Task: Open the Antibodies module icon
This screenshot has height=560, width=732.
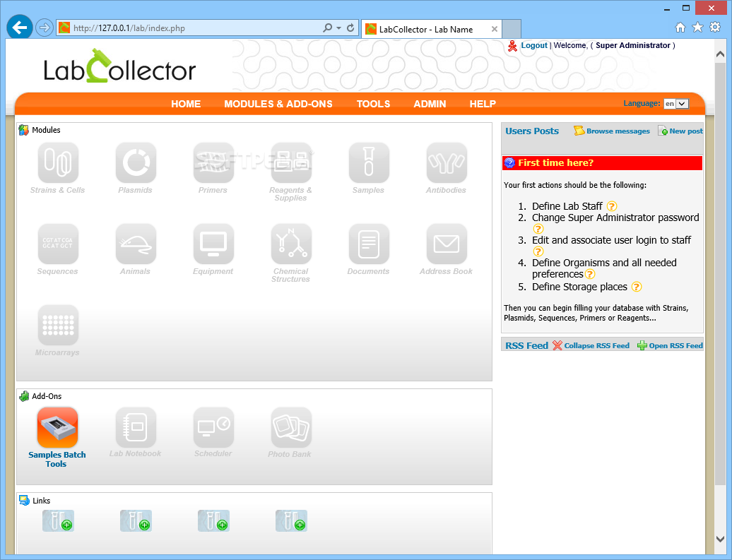Action: 447,162
